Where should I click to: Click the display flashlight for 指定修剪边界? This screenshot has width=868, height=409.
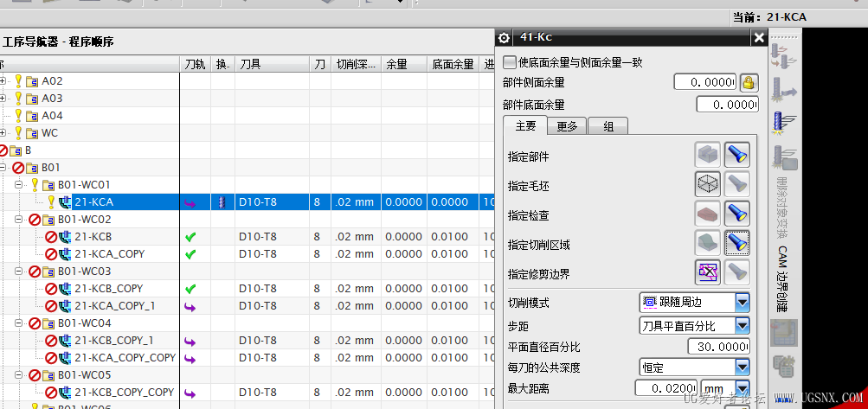(x=736, y=272)
